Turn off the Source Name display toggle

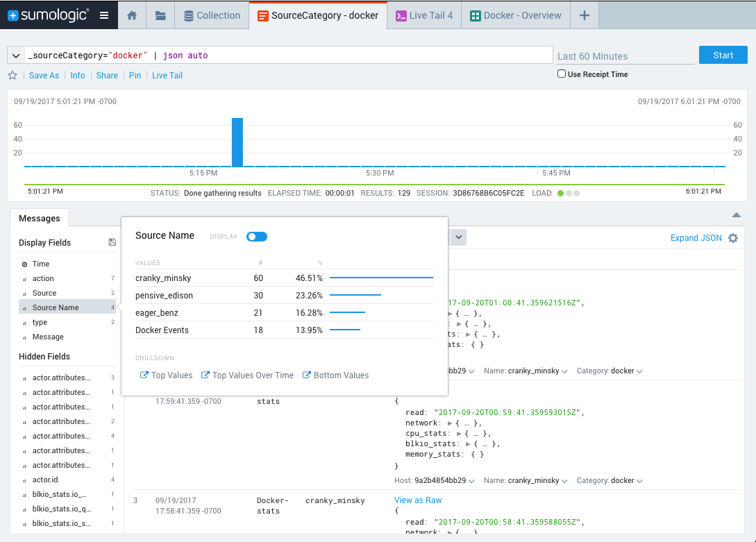pyautogui.click(x=257, y=236)
